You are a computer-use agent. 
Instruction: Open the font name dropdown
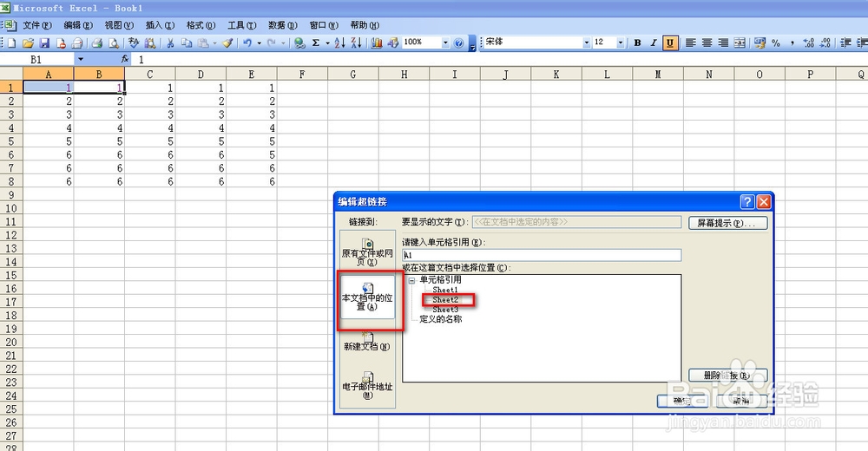pyautogui.click(x=587, y=42)
